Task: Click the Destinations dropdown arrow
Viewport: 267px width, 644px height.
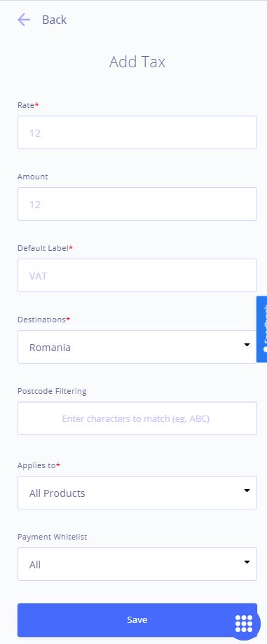Action: (247, 345)
